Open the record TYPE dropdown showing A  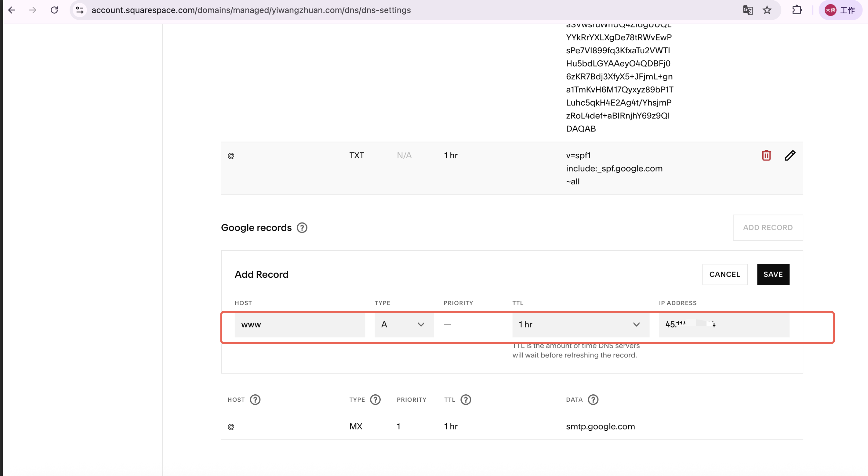point(404,325)
